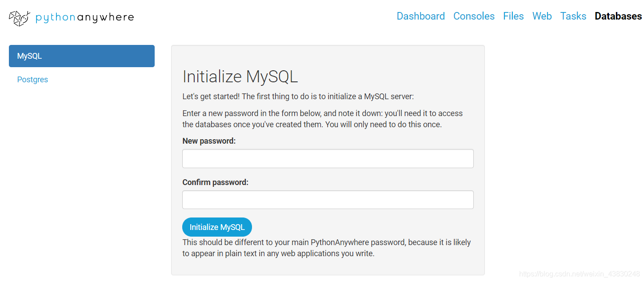The image size is (644, 282).
Task: Select the MySQL sidebar tab
Action: 82,56
